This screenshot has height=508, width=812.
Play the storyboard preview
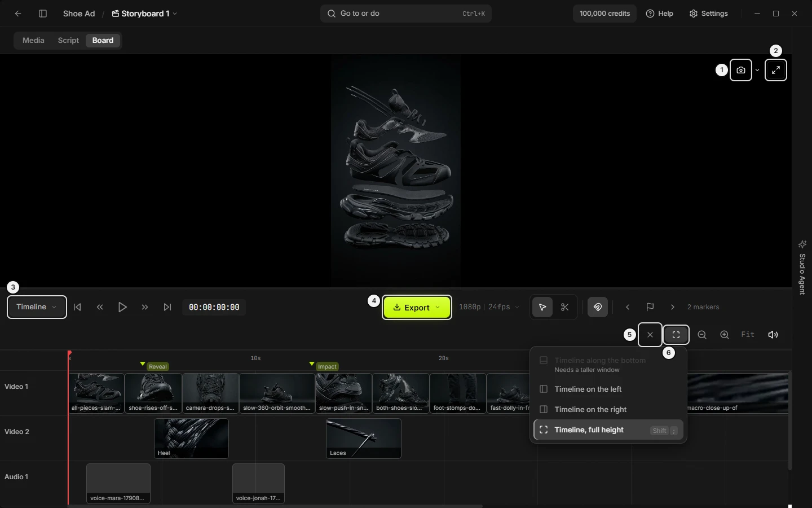(x=122, y=307)
